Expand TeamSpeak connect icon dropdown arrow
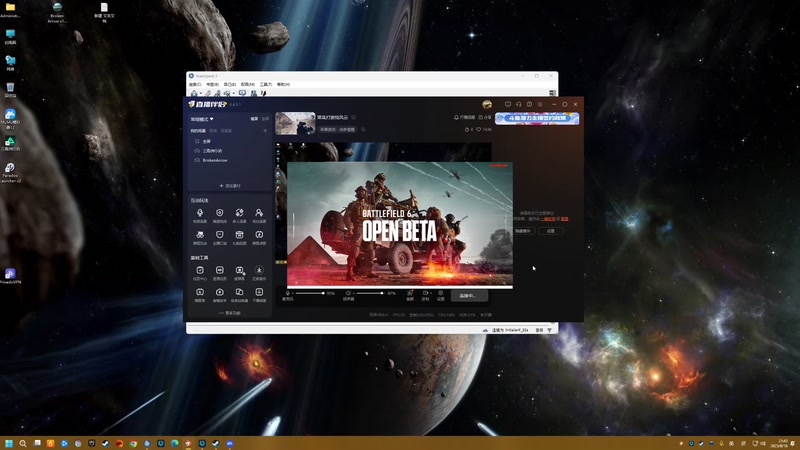The height and width of the screenshot is (450, 800). pyautogui.click(x=201, y=93)
